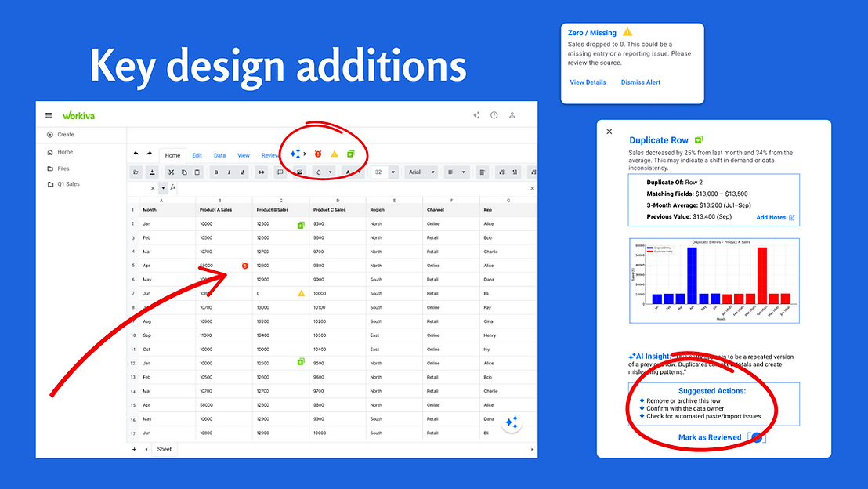
Task: Click the yellow warning triangle in the ribbon
Action: (335, 154)
